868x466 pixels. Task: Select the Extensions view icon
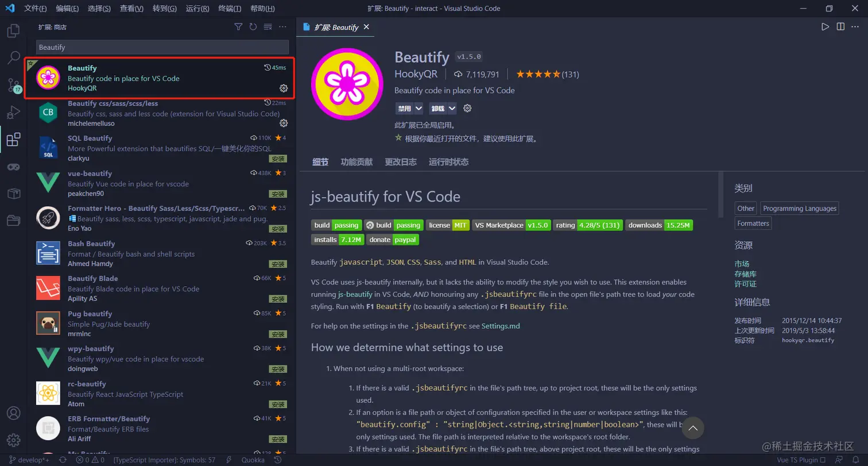[x=13, y=139]
